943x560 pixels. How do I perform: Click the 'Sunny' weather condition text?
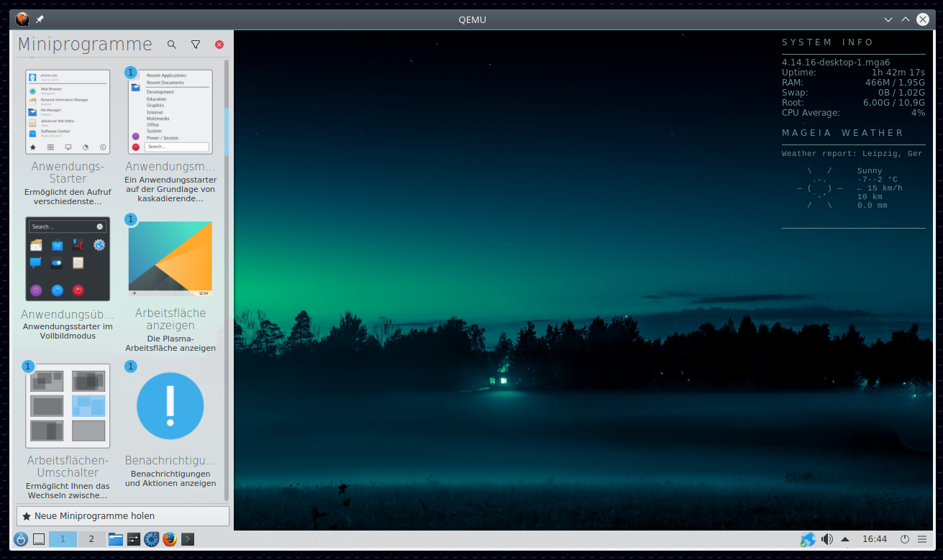click(x=870, y=171)
